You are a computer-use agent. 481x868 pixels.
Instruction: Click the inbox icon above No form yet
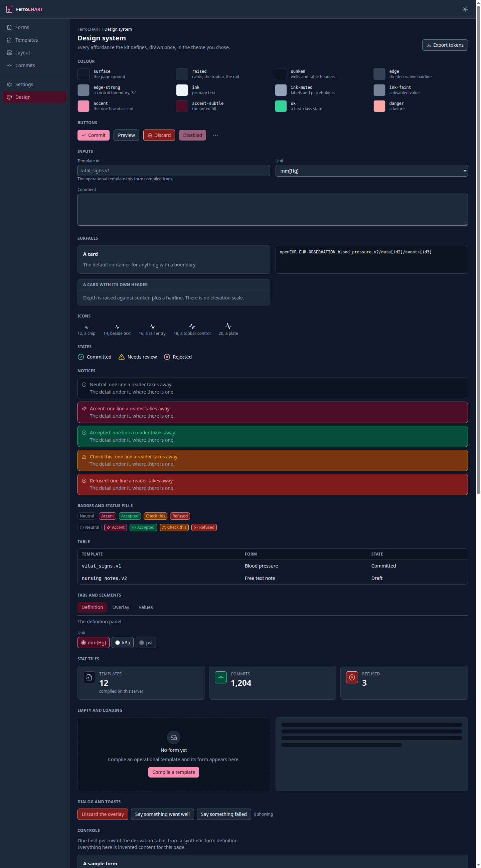tap(174, 737)
